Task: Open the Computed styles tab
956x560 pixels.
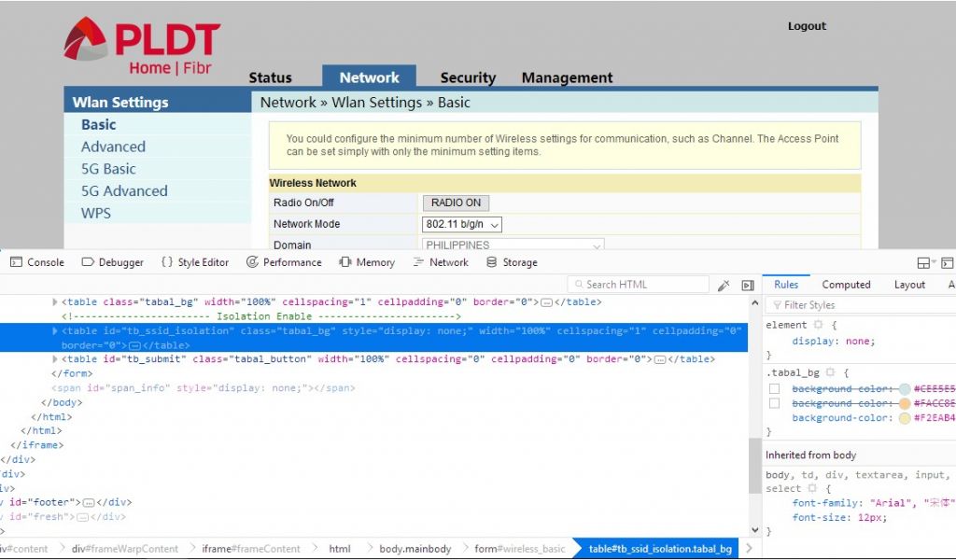Action: tap(846, 285)
